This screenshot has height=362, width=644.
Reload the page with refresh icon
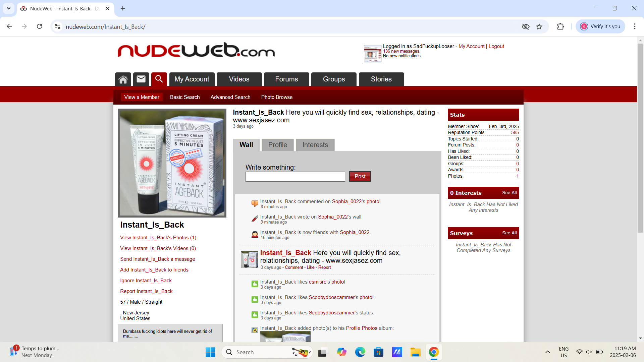tap(39, 26)
